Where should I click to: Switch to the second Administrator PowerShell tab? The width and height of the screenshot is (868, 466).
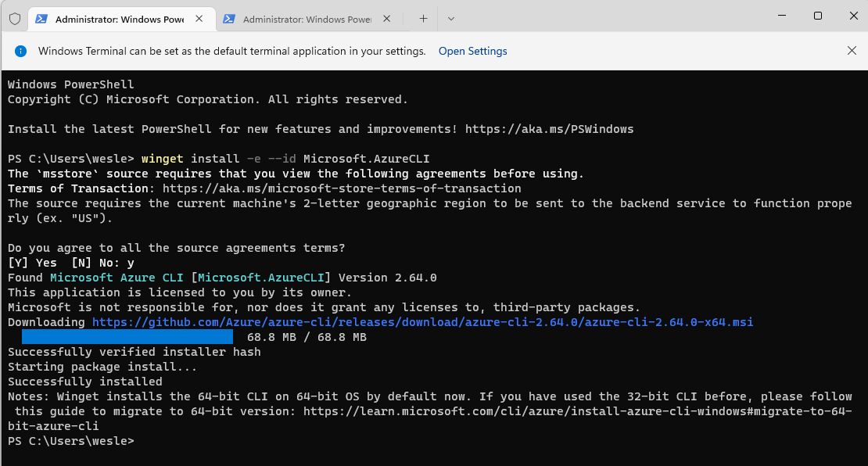pos(307,20)
